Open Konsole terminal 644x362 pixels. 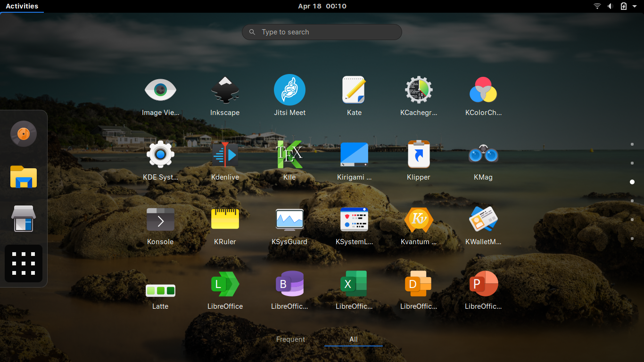point(160,219)
